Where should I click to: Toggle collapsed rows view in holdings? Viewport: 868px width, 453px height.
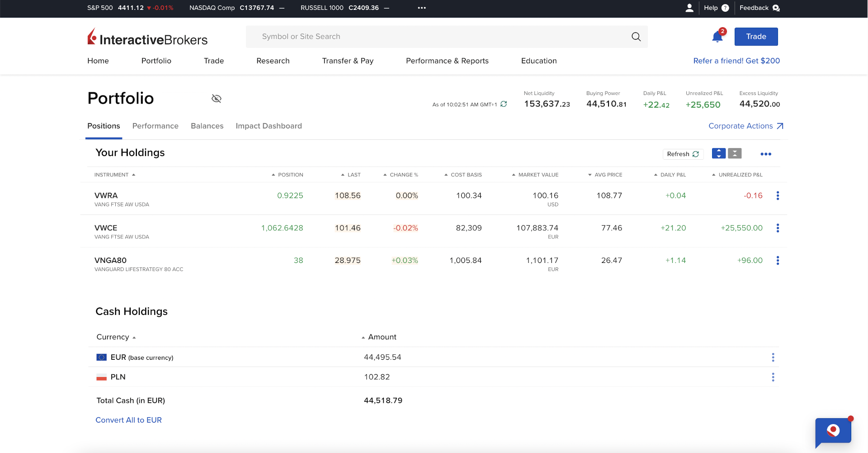coord(735,154)
